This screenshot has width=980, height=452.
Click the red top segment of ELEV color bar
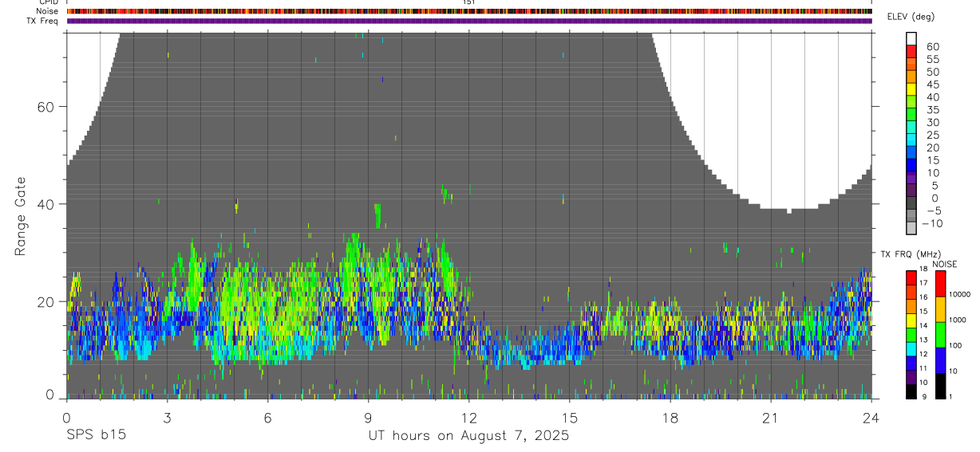912,51
